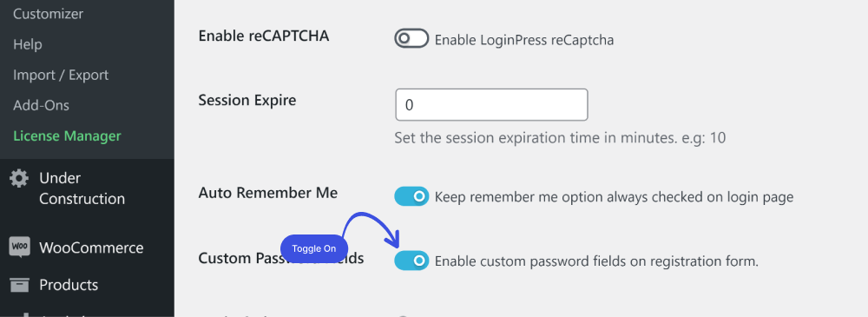This screenshot has width=868, height=317.
Task: Click the Under Construction gear icon
Action: (19, 178)
